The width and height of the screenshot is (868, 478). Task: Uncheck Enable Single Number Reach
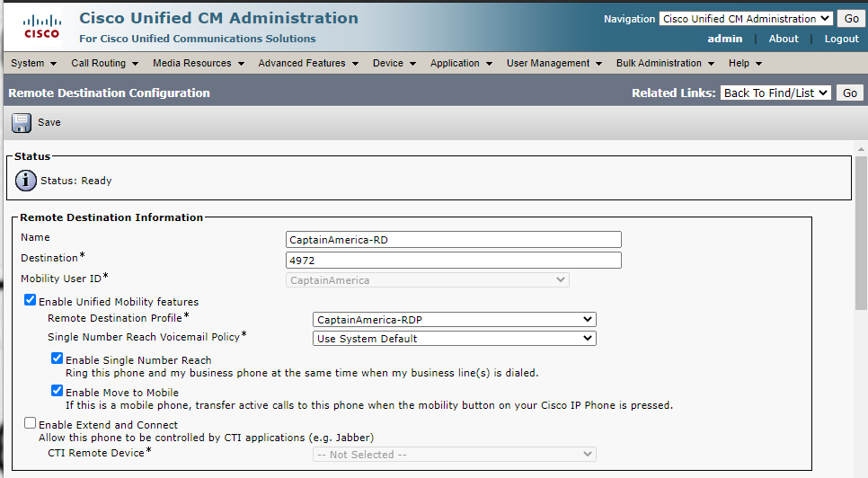click(x=57, y=358)
